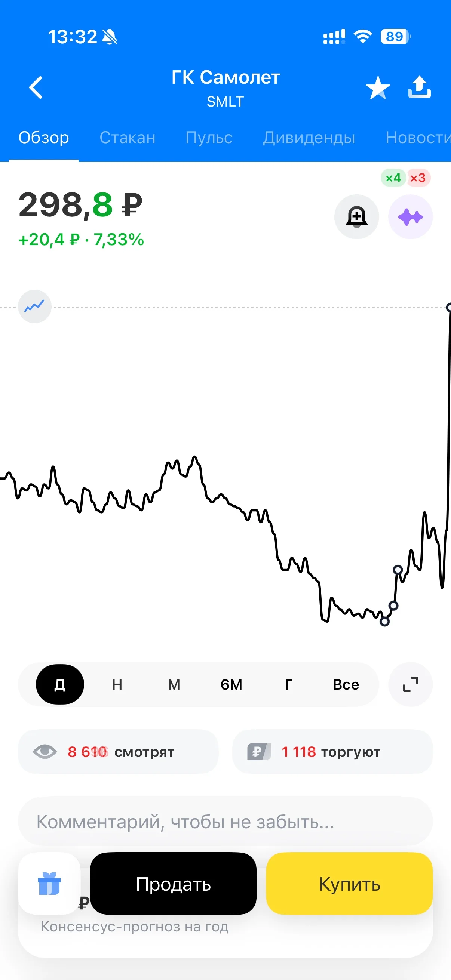Go back using the left chevron

36,87
